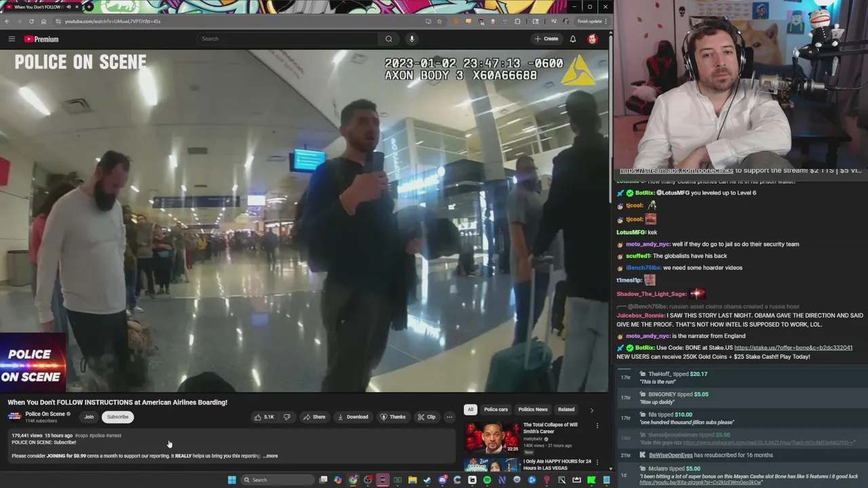
Task: Open Task View on the taskbar
Action: [x=323, y=480]
